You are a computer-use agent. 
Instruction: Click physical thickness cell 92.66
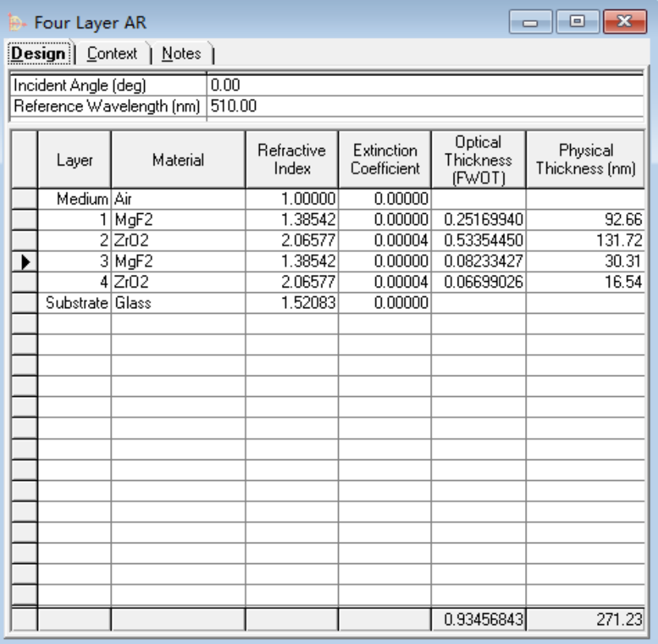pyautogui.click(x=585, y=219)
